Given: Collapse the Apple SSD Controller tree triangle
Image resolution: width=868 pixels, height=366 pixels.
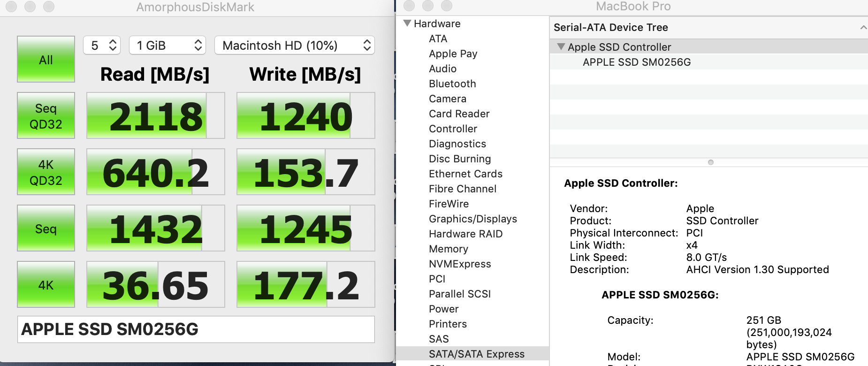Looking at the screenshot, I should pyautogui.click(x=561, y=46).
